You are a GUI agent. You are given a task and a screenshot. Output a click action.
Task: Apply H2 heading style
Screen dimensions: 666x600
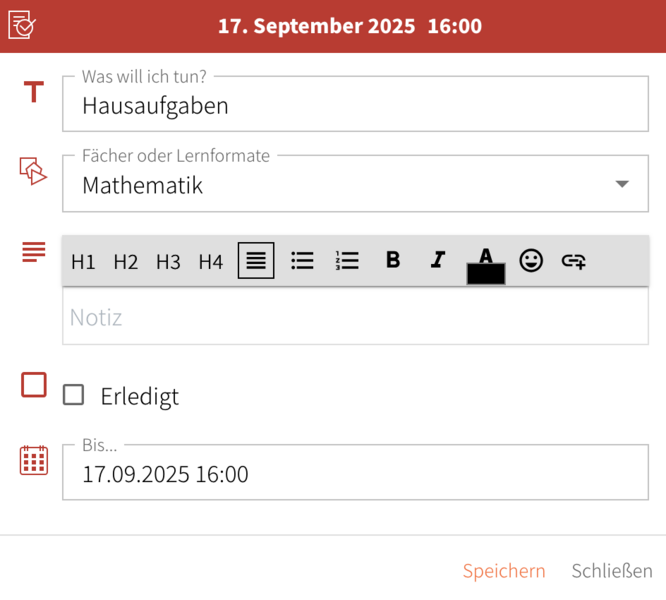point(126,262)
